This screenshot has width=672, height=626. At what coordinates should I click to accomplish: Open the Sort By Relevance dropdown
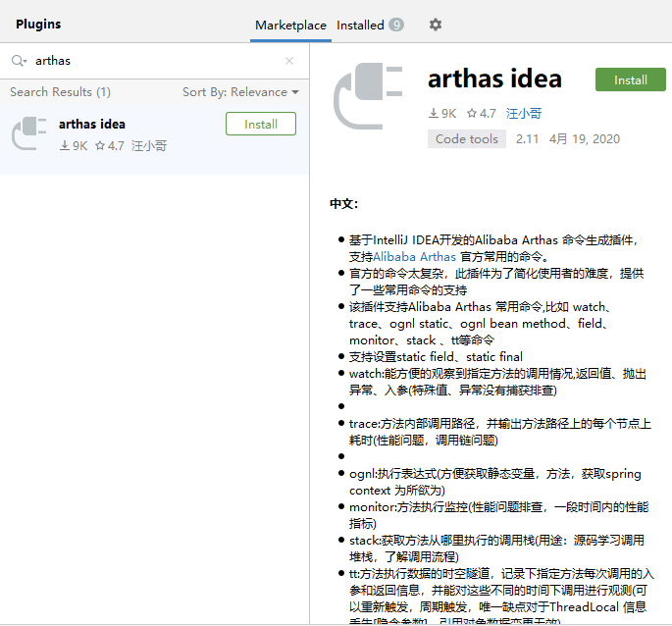[x=240, y=92]
